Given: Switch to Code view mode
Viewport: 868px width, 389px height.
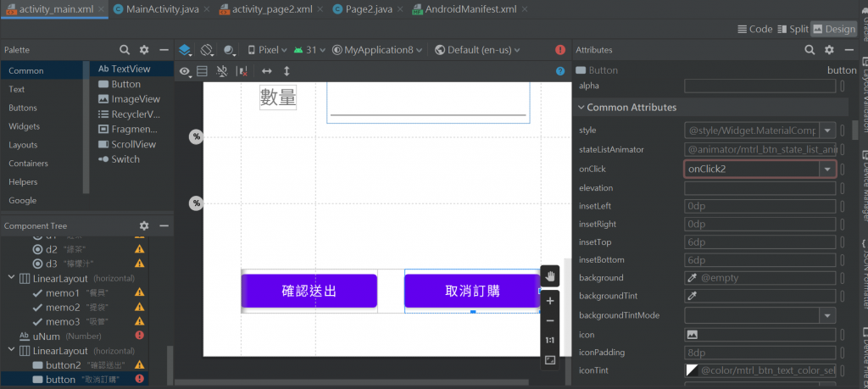Looking at the screenshot, I should [x=755, y=30].
